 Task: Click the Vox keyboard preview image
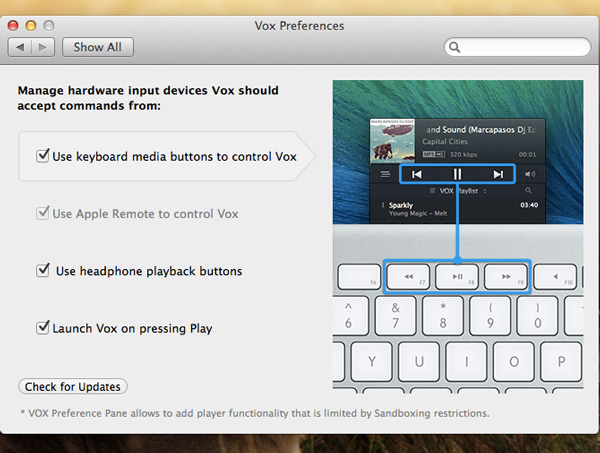(x=458, y=235)
